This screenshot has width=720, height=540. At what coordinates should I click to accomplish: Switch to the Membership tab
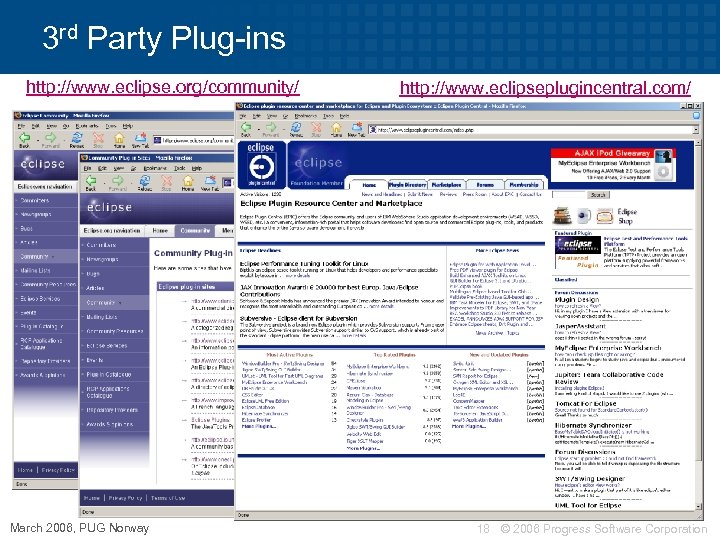[523, 185]
